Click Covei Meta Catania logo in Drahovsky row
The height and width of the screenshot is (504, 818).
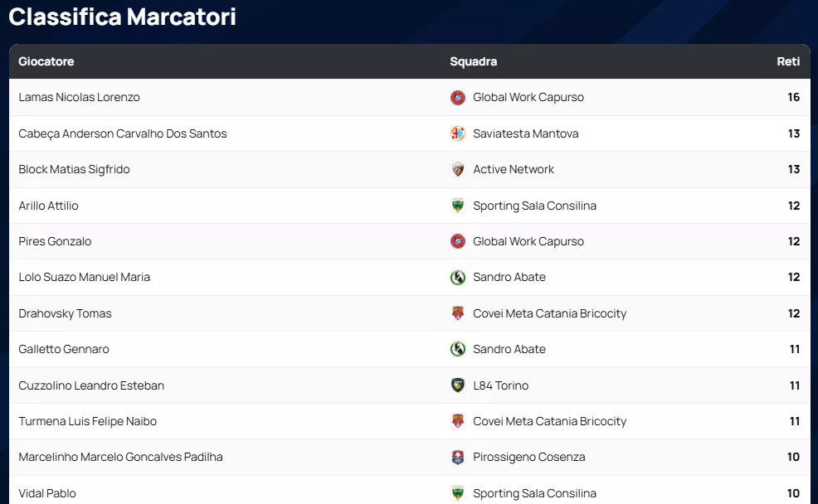(458, 313)
